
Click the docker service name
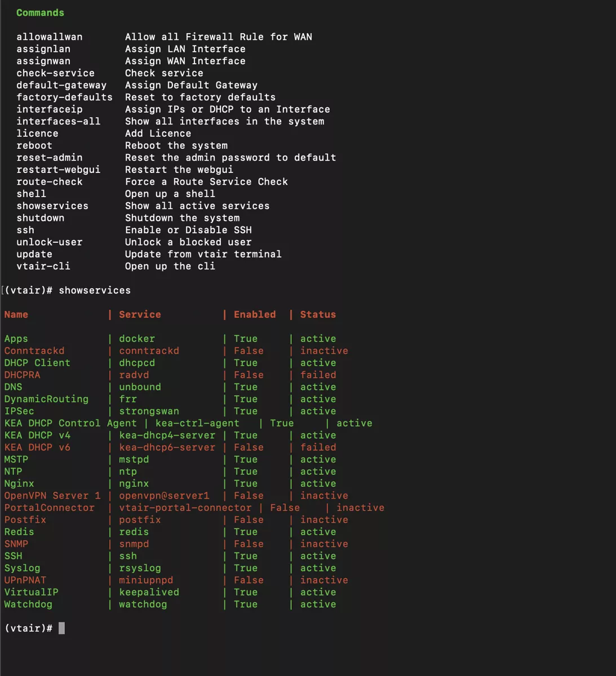coord(136,339)
